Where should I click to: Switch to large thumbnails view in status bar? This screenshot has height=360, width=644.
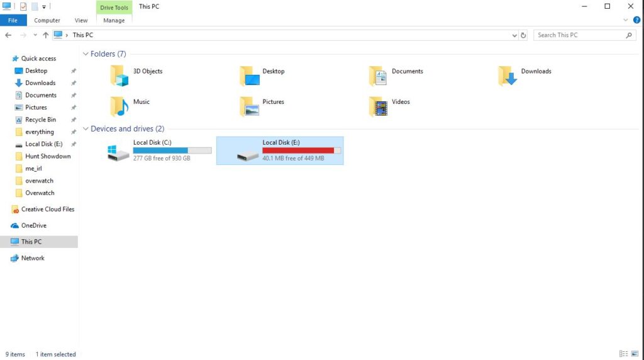(635, 354)
